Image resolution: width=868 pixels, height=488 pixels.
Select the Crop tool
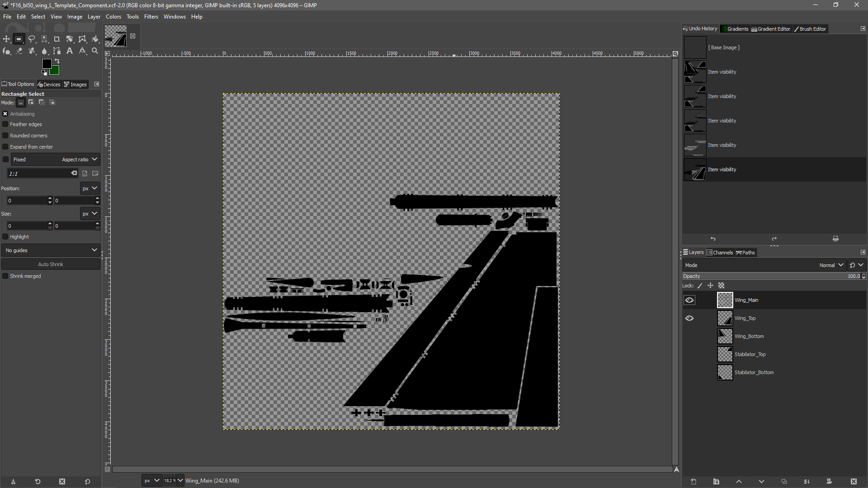(57, 39)
